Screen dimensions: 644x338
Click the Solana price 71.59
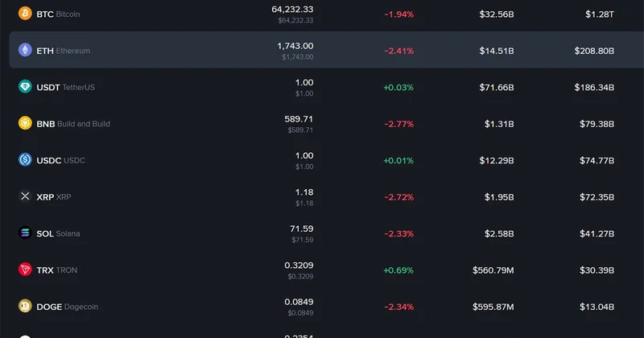pos(301,229)
